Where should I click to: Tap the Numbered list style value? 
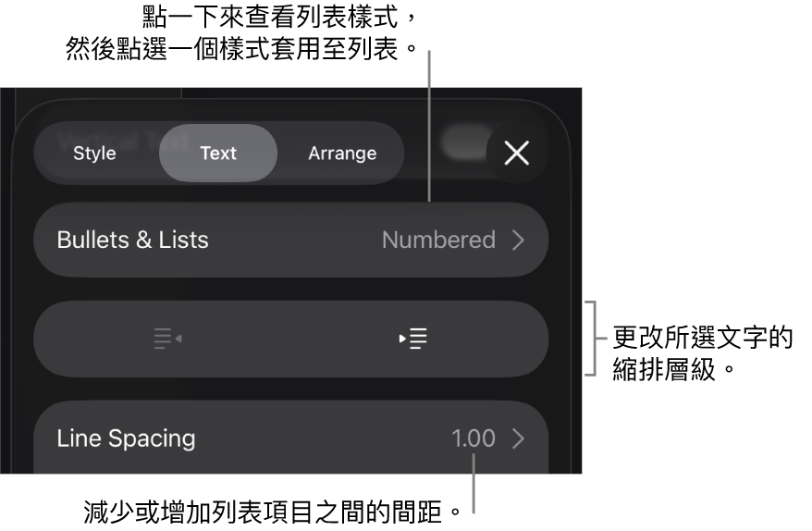point(438,241)
